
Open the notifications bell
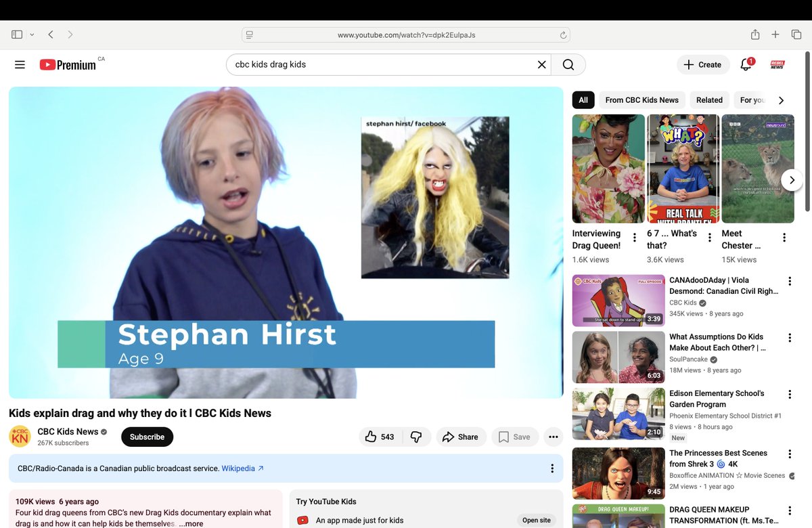[x=746, y=64]
